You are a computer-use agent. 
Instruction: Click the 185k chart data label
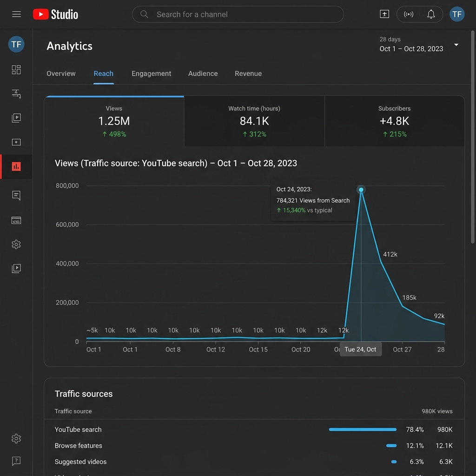[409, 298]
